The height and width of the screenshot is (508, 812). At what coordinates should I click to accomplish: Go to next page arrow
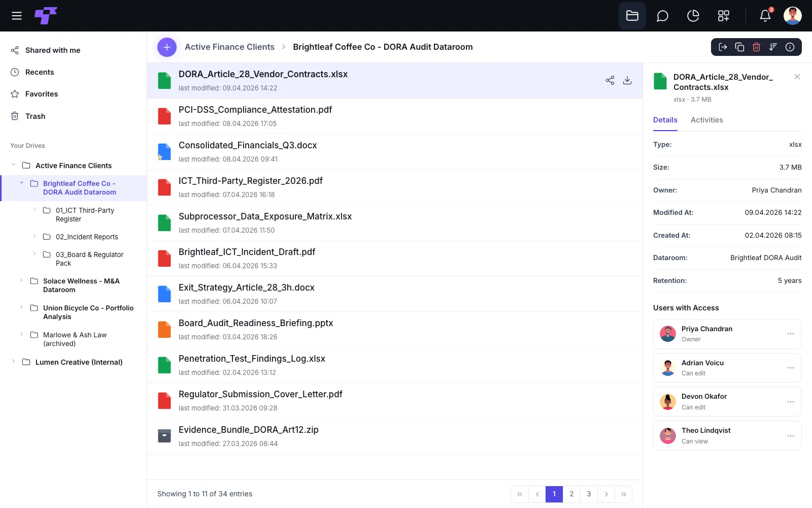[x=606, y=494]
